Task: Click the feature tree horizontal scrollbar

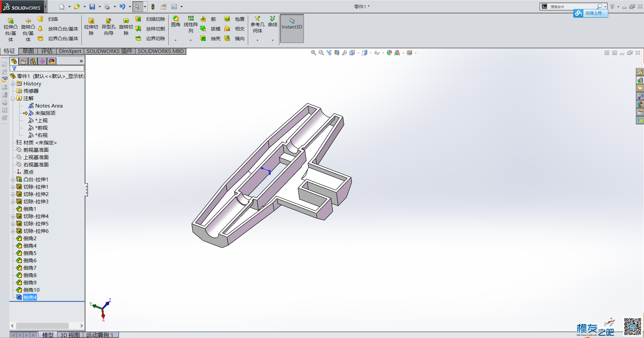Action: 47,326
